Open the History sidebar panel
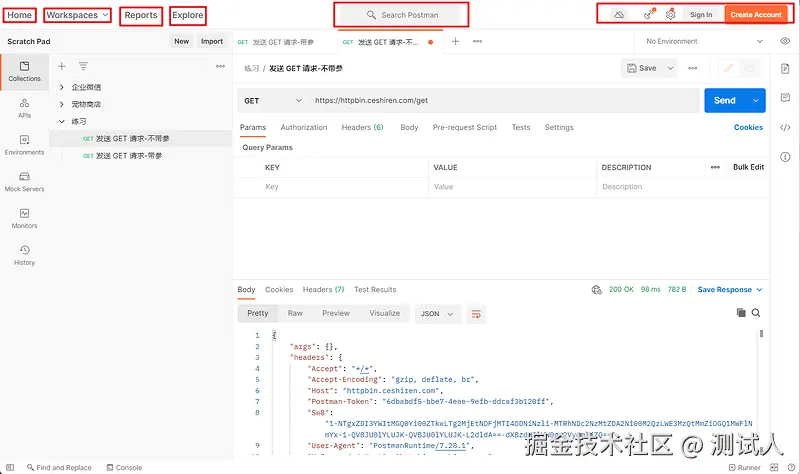 pos(24,256)
